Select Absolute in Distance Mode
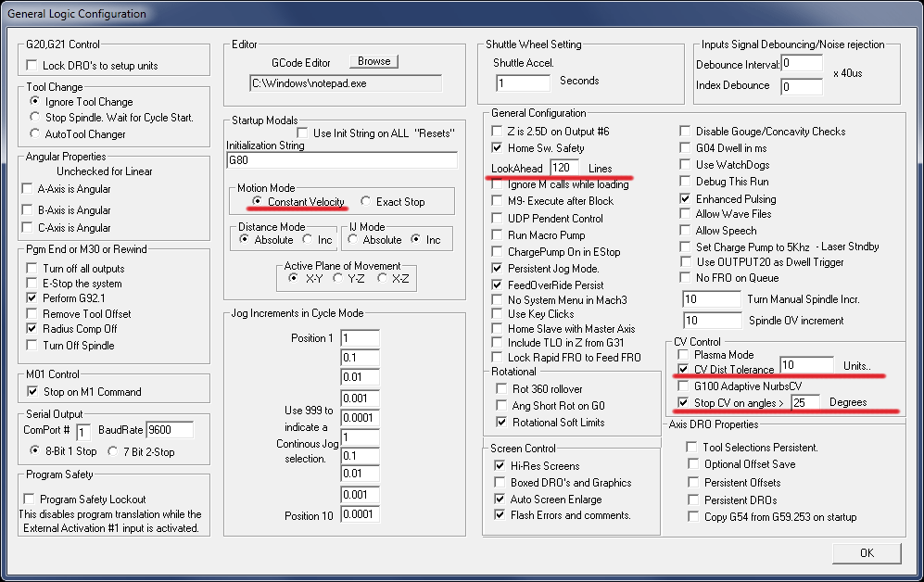Image resolution: width=924 pixels, height=582 pixels. click(244, 239)
